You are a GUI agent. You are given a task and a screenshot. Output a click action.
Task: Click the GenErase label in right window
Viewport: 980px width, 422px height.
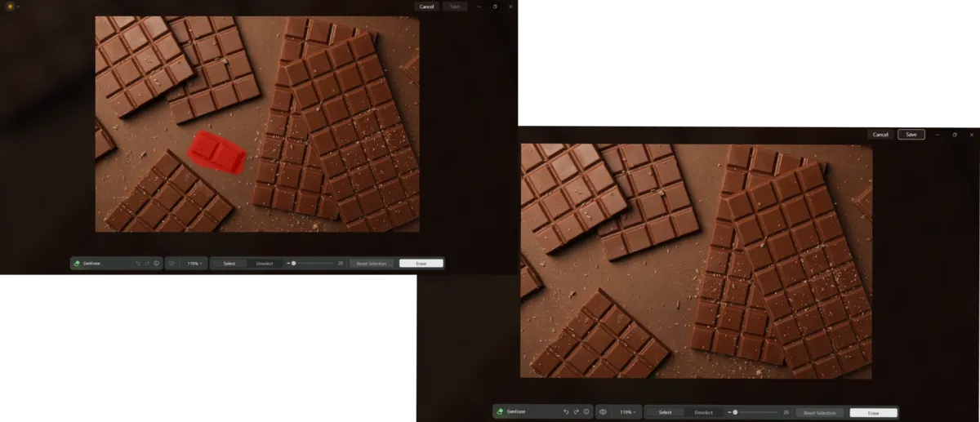pyautogui.click(x=515, y=412)
